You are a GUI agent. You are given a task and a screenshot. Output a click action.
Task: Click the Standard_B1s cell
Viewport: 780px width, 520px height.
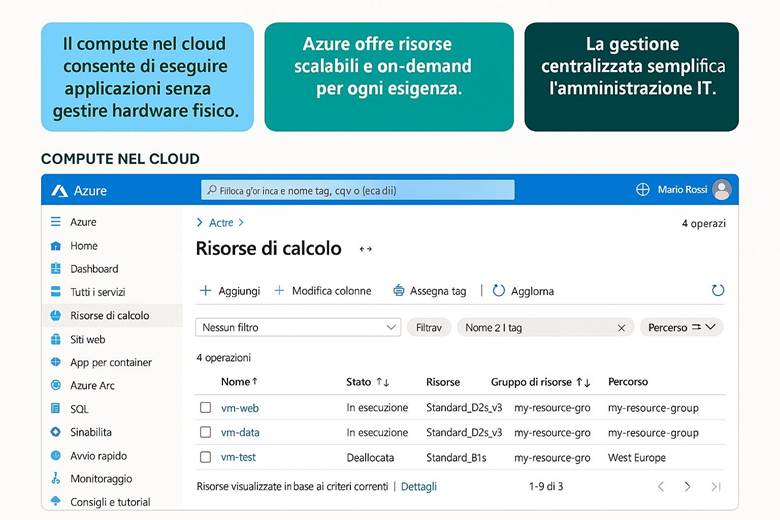click(x=456, y=457)
